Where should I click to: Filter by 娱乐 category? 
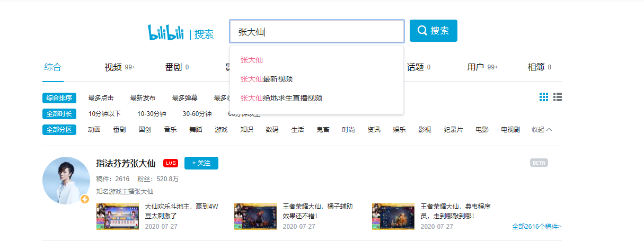[399, 130]
